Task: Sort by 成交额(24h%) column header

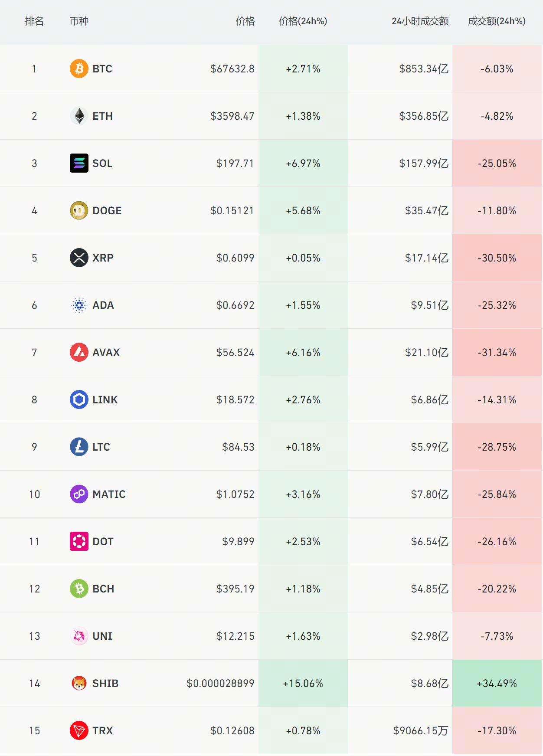Action: click(x=497, y=21)
